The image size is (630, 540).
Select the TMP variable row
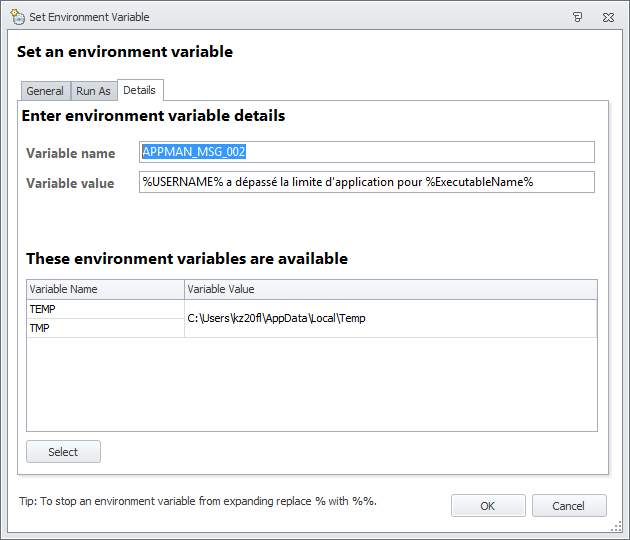(x=105, y=328)
